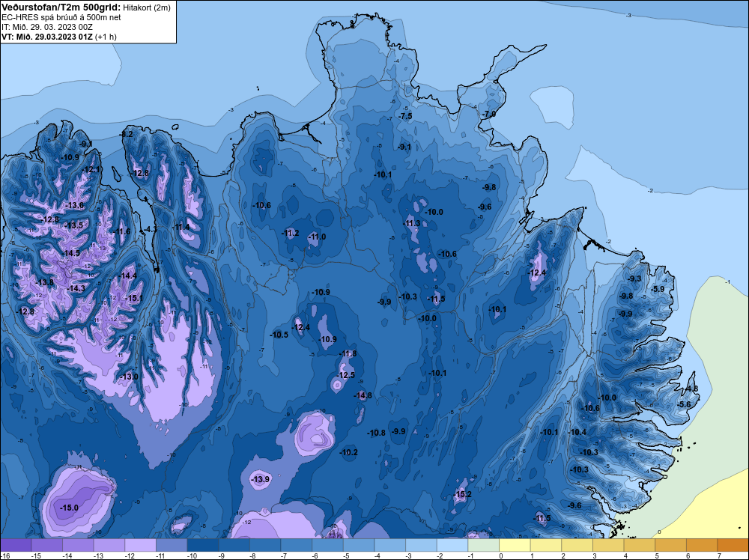The width and height of the screenshot is (749, 560).
Task: Pick the legend swatch between -3 and -2
Action: pos(421,545)
